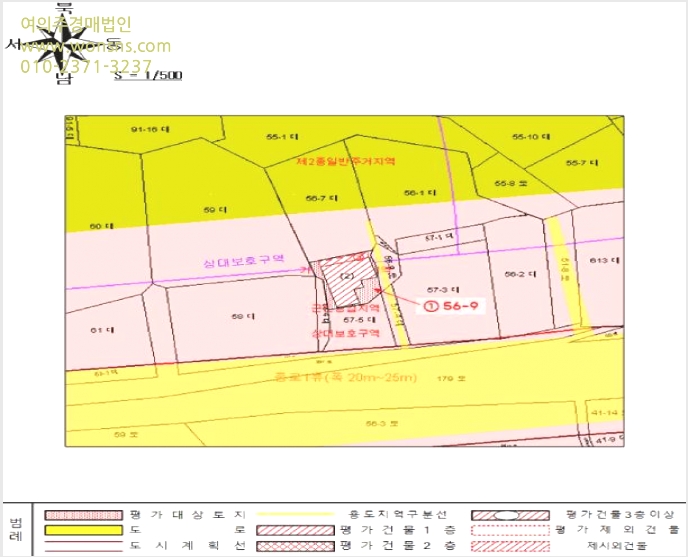Click the 평가대상토지 legend text
Viewport: 688px width, 557px height.
(x=187, y=514)
